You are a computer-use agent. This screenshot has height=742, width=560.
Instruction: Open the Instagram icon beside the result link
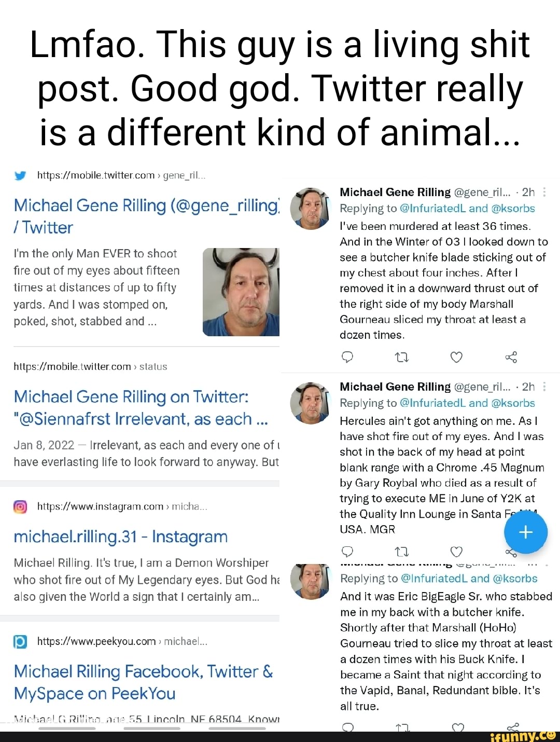click(20, 506)
